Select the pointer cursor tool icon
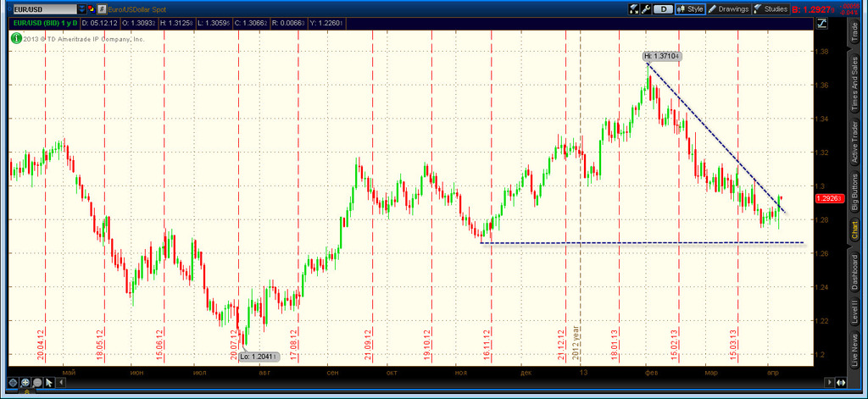This screenshot has width=868, height=399. (49, 382)
